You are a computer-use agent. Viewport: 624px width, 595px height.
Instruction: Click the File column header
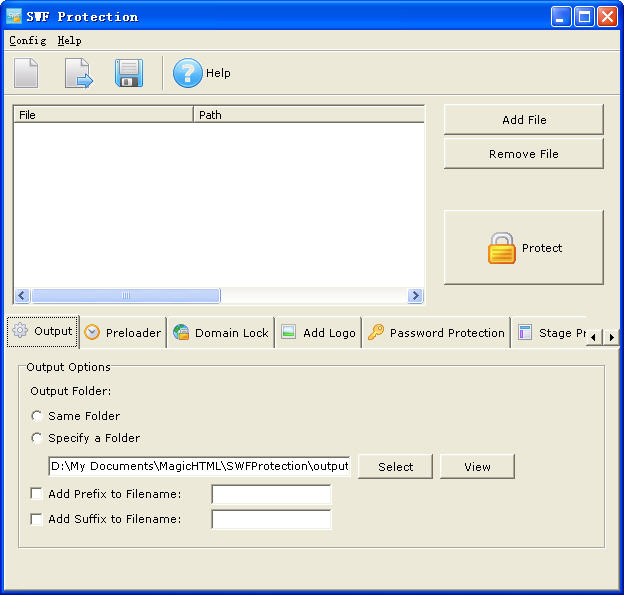103,115
